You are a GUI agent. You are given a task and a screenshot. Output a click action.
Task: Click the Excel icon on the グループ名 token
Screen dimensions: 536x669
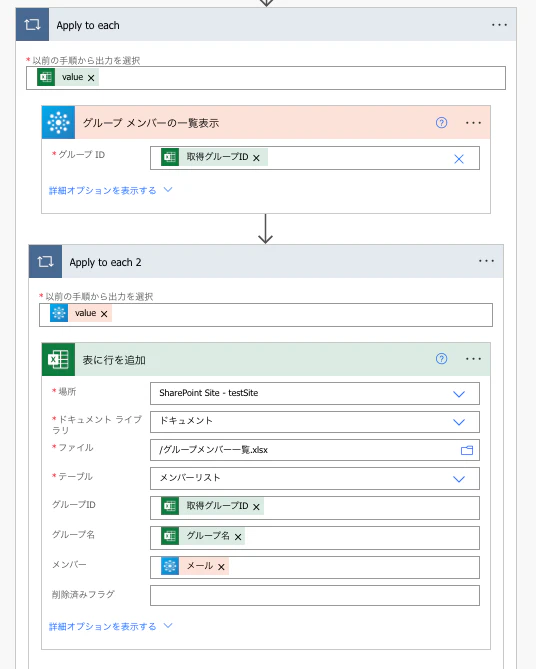point(170,536)
